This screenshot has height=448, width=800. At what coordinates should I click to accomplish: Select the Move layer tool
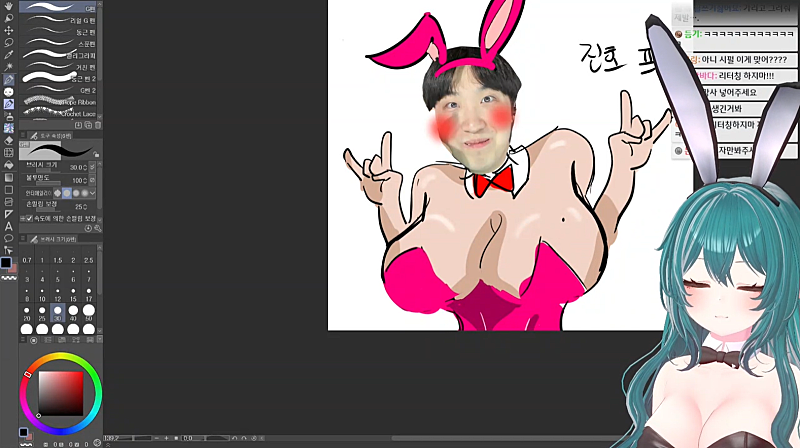(9, 31)
